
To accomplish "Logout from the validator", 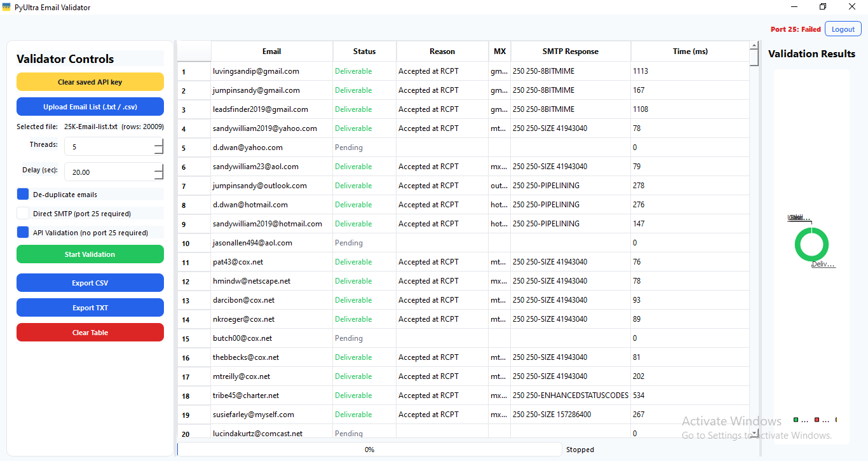I will 843,29.
